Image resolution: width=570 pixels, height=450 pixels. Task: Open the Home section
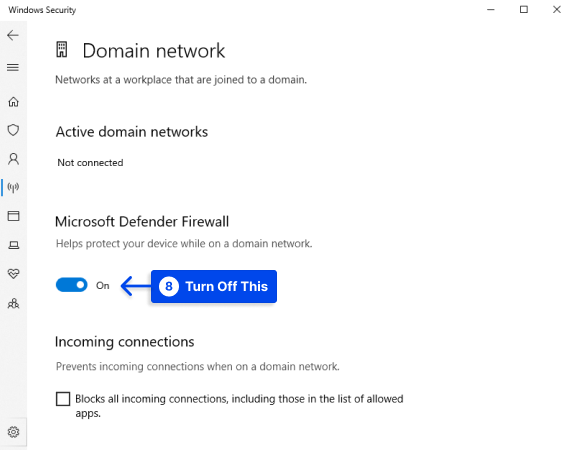pos(13,102)
